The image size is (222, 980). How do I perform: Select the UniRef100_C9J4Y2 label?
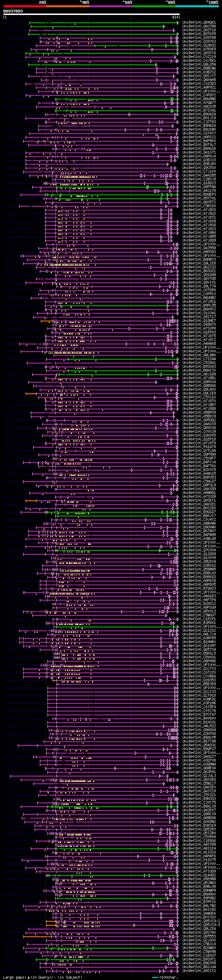point(199,520)
